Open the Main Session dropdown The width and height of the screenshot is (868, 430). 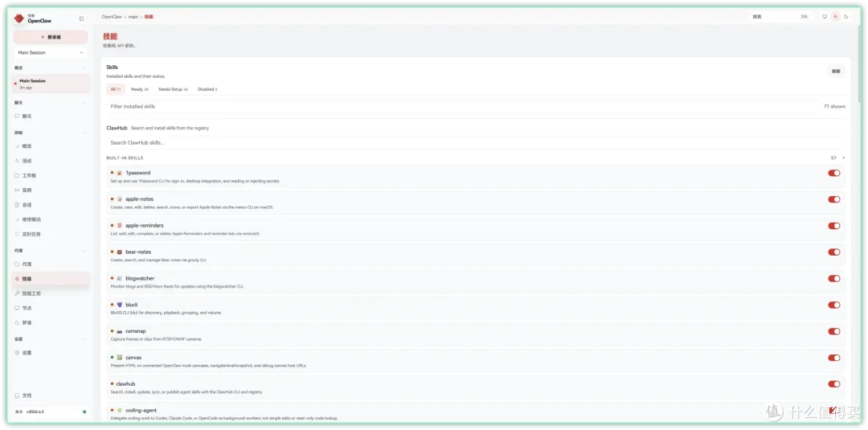click(x=51, y=52)
